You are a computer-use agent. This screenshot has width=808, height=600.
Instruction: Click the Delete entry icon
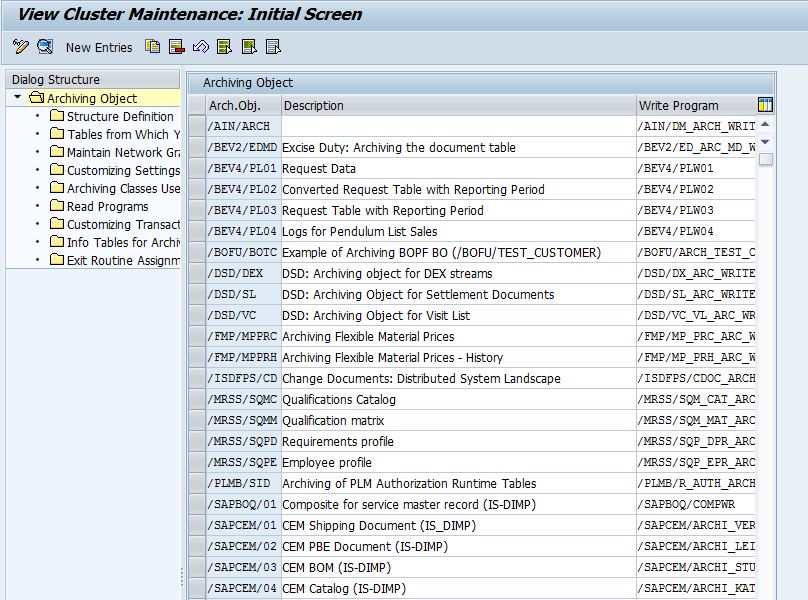177,47
